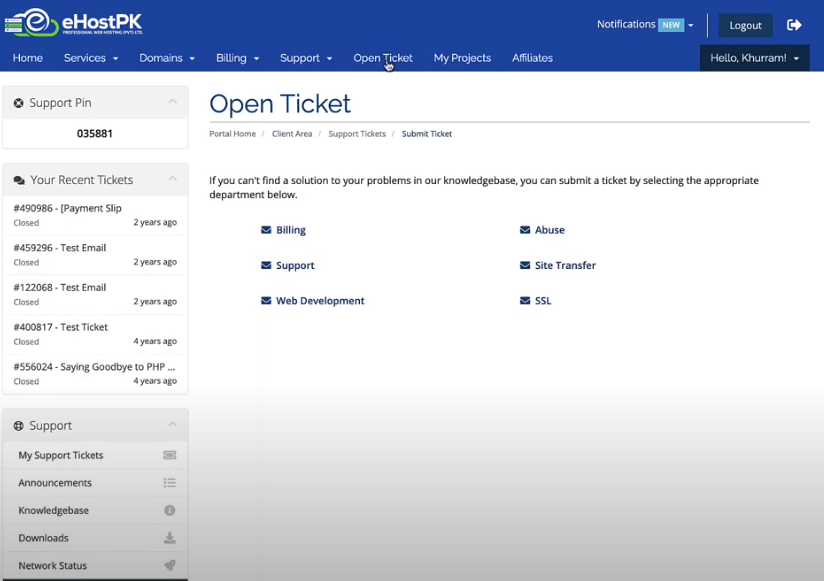Click the support pin number 035881
Image resolution: width=824 pixels, height=581 pixels.
[95, 133]
